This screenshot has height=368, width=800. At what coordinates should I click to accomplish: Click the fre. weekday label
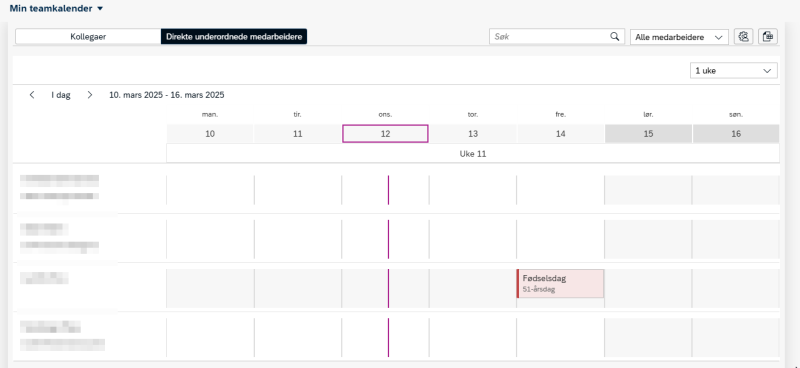(561, 115)
